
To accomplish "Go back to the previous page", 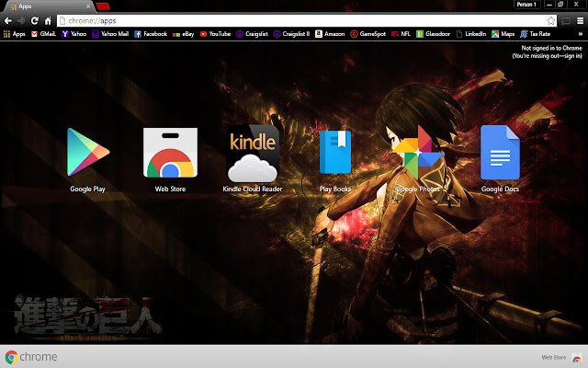I will (x=8, y=20).
